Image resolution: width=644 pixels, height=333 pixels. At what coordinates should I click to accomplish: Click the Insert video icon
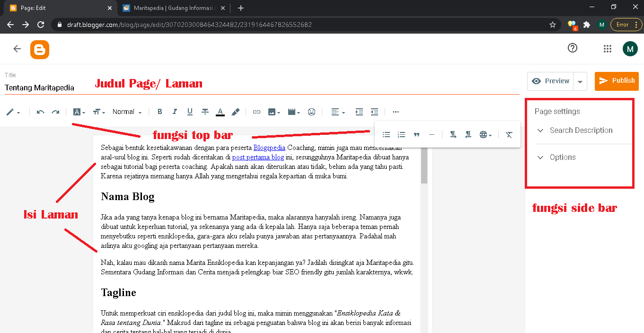pyautogui.click(x=292, y=112)
